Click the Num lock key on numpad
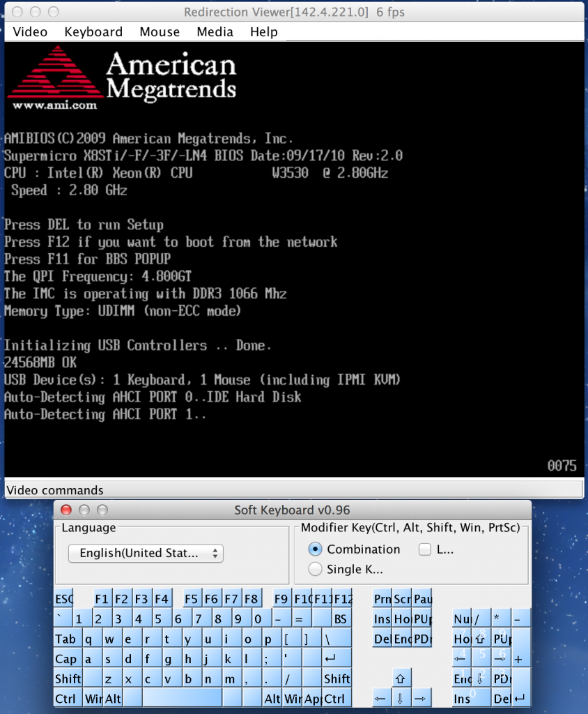Image resolution: width=588 pixels, height=714 pixels. point(461,618)
